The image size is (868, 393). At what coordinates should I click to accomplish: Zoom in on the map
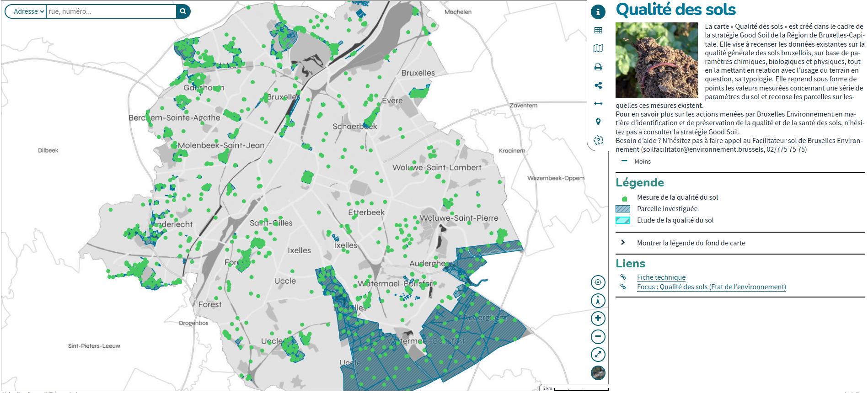pyautogui.click(x=598, y=319)
